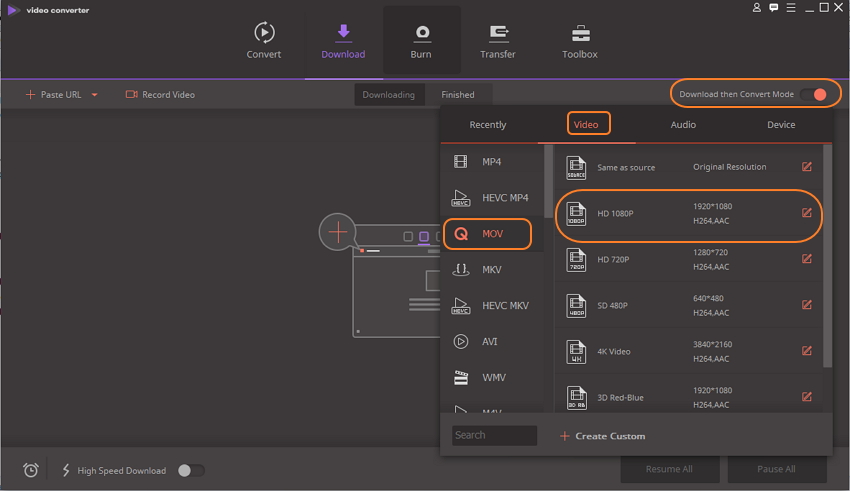
Task: Open the Transfer section
Action: (x=498, y=41)
